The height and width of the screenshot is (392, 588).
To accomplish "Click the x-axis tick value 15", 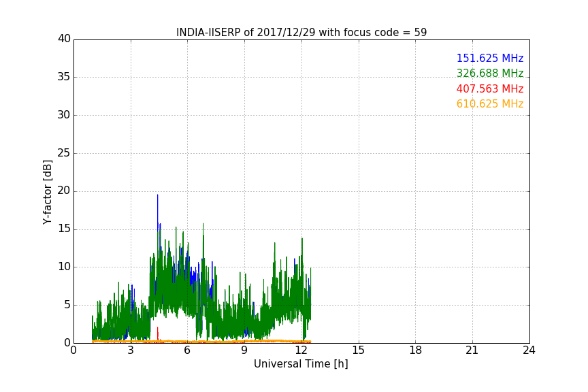I will [358, 350].
